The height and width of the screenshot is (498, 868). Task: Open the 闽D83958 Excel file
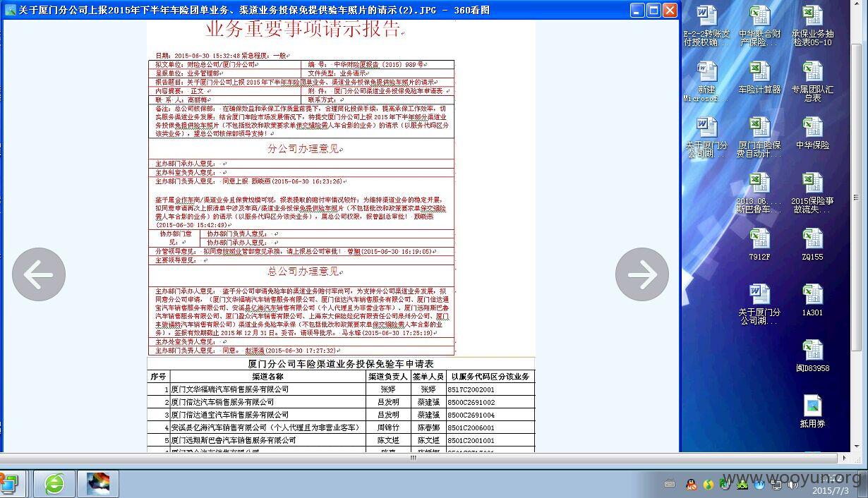(812, 356)
